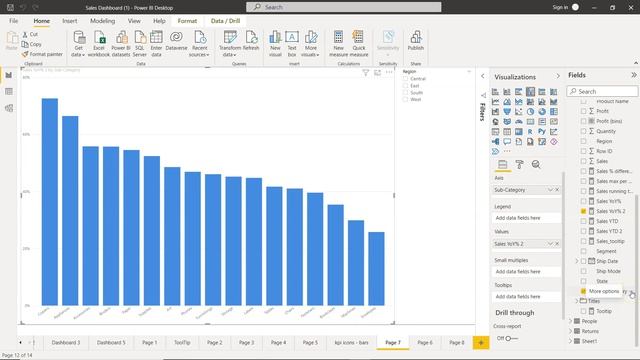Click the tallest leftmost chart bar

(x=50, y=202)
